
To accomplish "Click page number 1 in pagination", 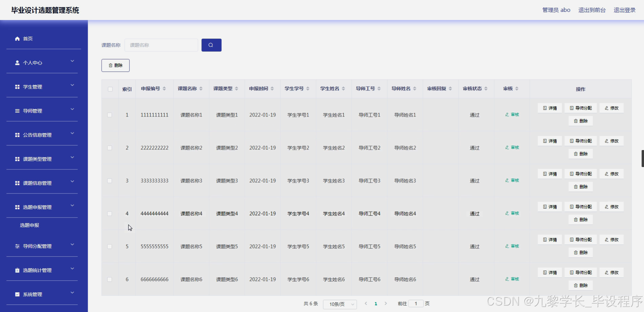I will click(376, 304).
